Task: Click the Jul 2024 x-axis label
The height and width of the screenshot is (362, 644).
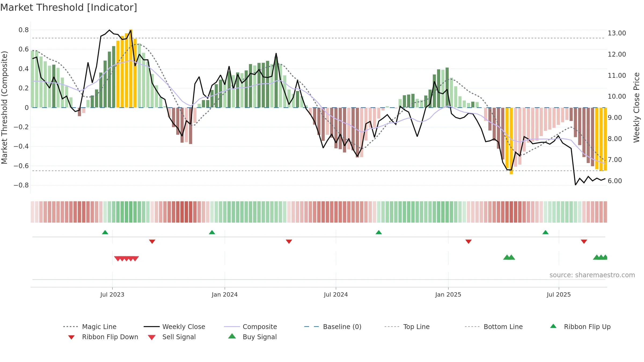Action: pos(336,295)
